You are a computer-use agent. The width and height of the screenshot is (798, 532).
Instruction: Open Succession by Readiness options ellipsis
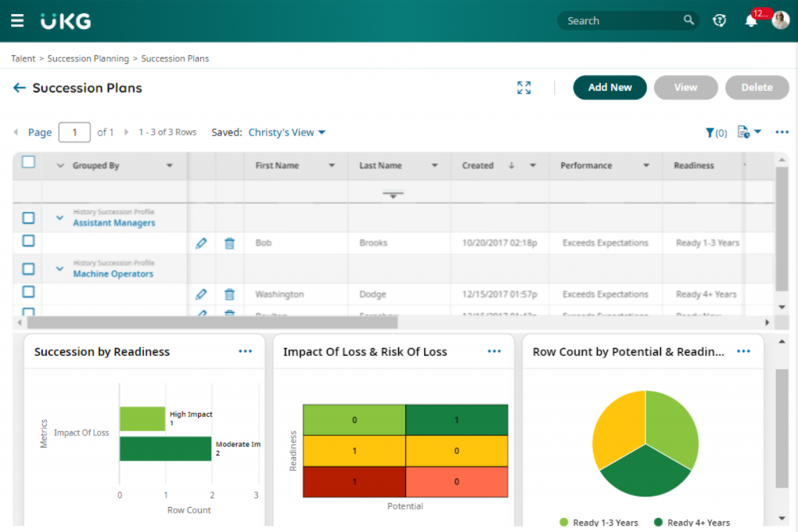pos(245,351)
